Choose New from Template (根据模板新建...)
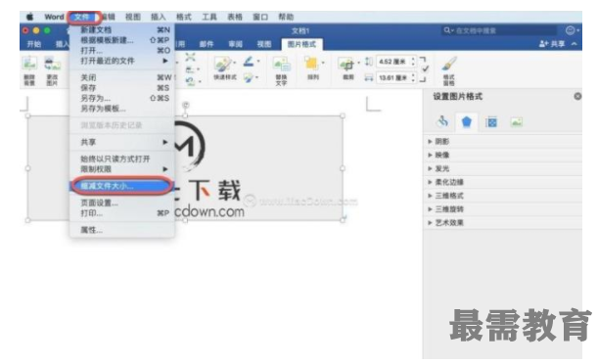This screenshot has height=364, width=598. pos(122,40)
